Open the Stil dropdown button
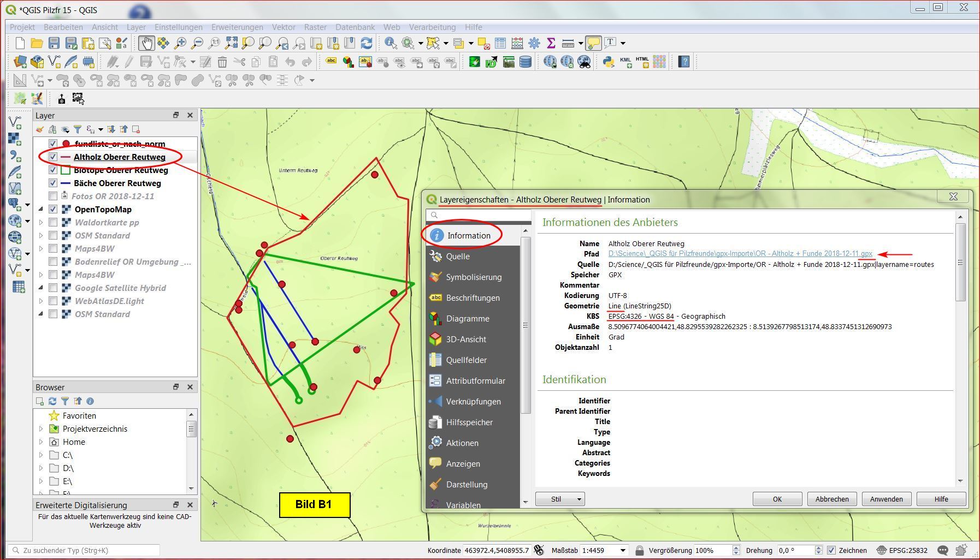 [560, 499]
